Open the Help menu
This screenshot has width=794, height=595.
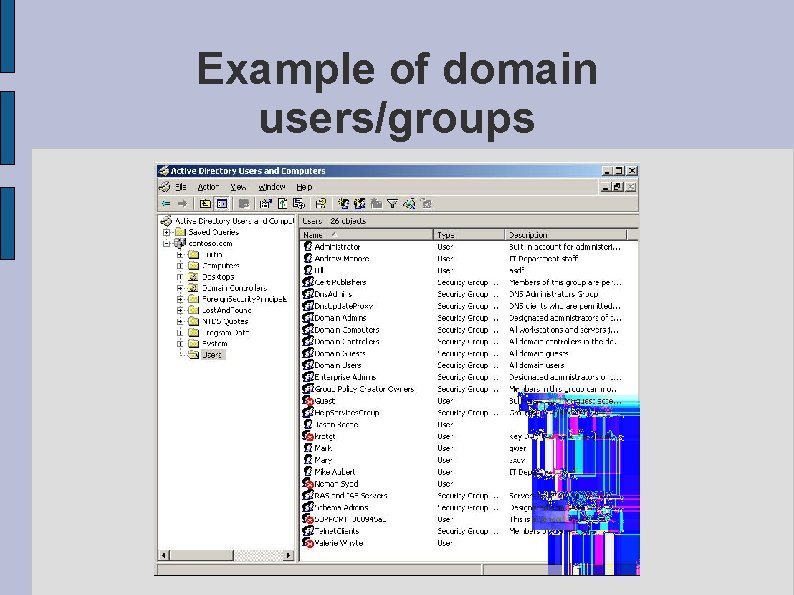pyautogui.click(x=304, y=187)
